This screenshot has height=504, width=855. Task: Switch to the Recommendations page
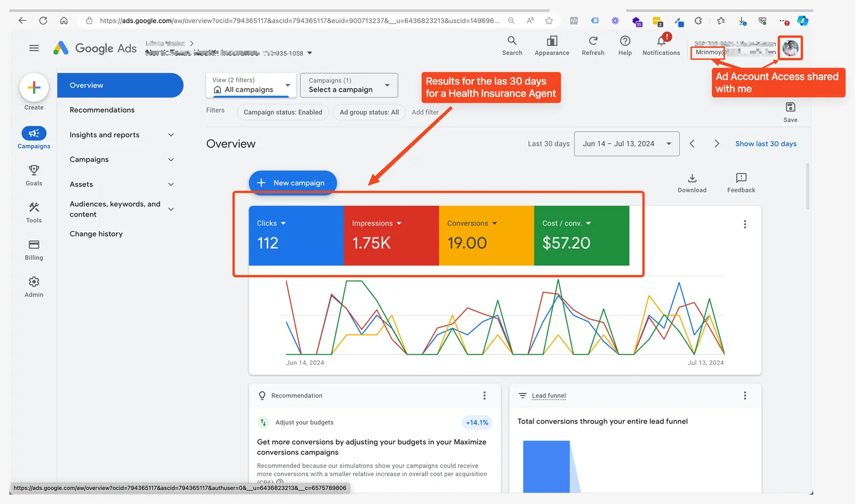point(103,110)
